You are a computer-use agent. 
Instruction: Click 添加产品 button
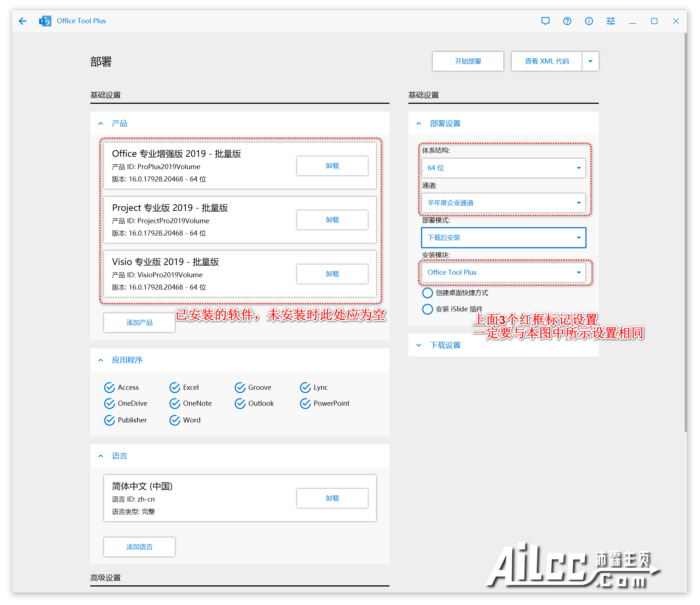coord(139,323)
